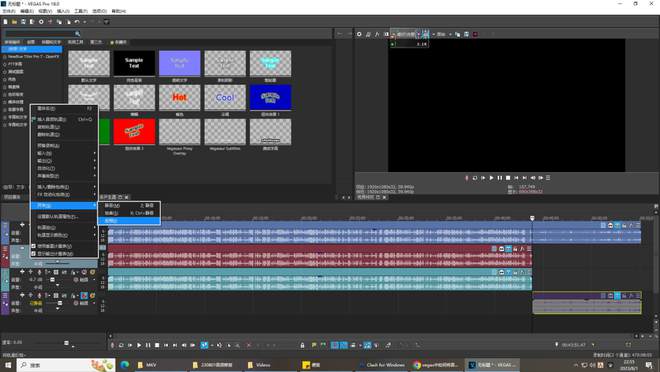
Task: Click the record button on the timeline transport bar
Action: [x=112, y=345]
